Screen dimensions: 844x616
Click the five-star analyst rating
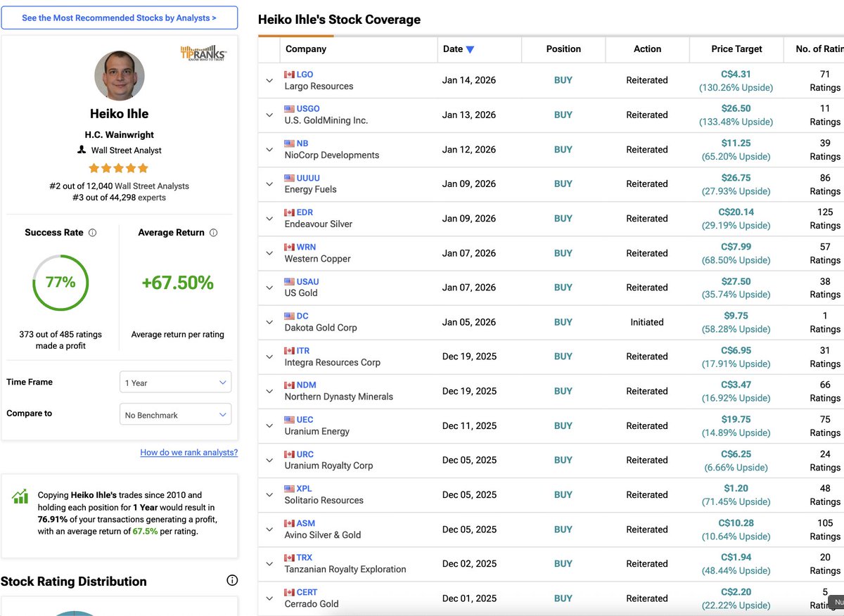tap(118, 168)
